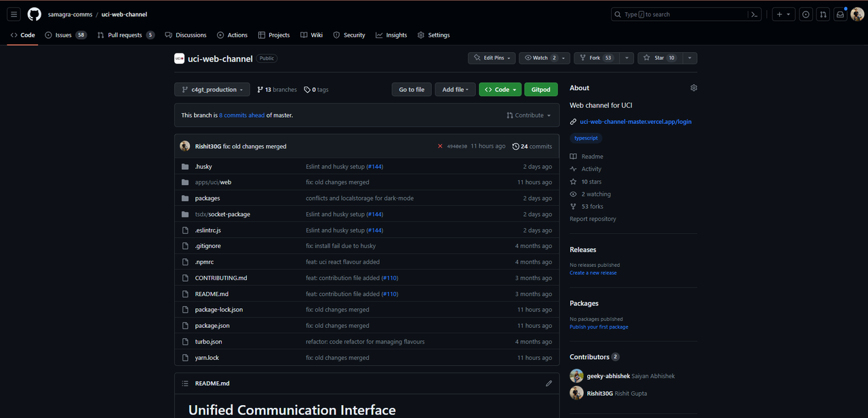Switch to the Projects tab
The height and width of the screenshot is (418, 868).
274,35
